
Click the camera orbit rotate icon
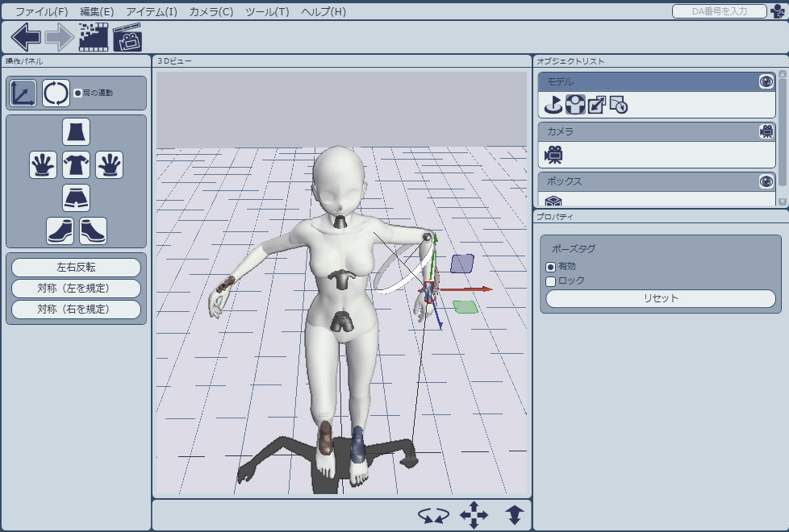[x=433, y=514]
